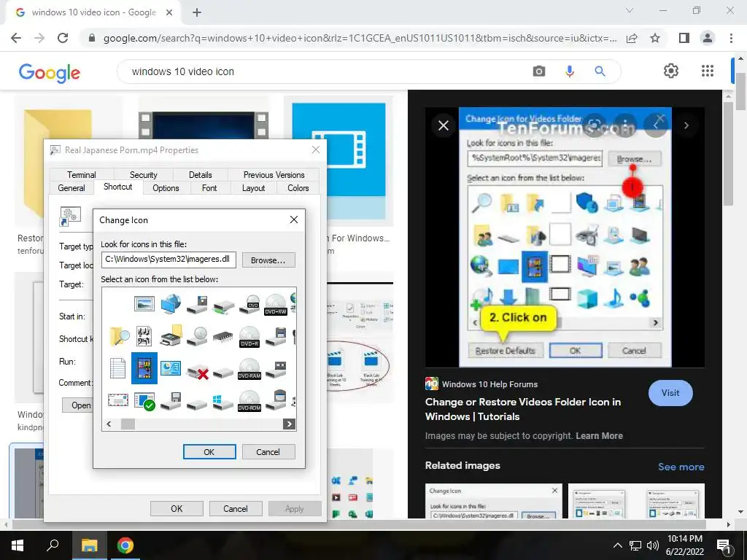Click the search by image camera icon

539,71
